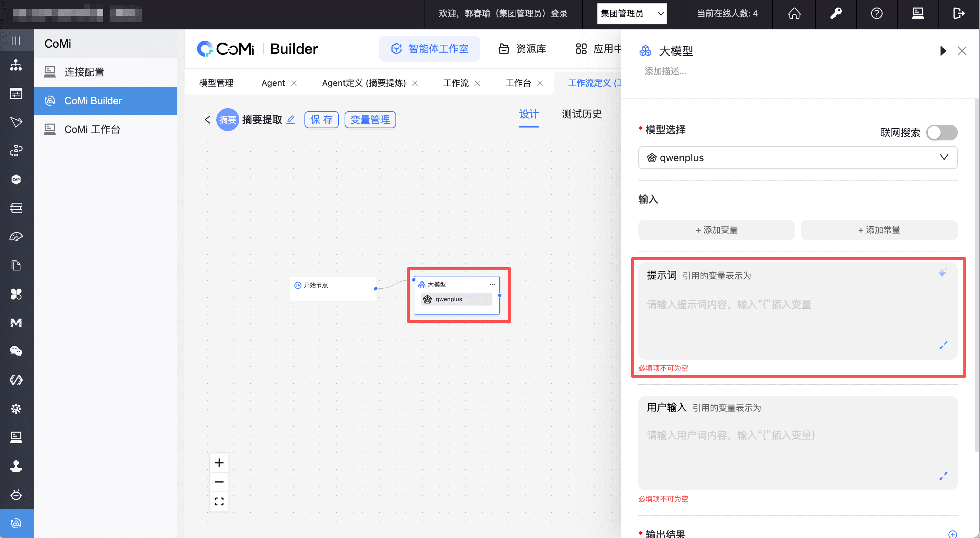Screen dimensions: 980x538
Task: Select CoMi Builder in the CoMi menu
Action: [x=105, y=101]
